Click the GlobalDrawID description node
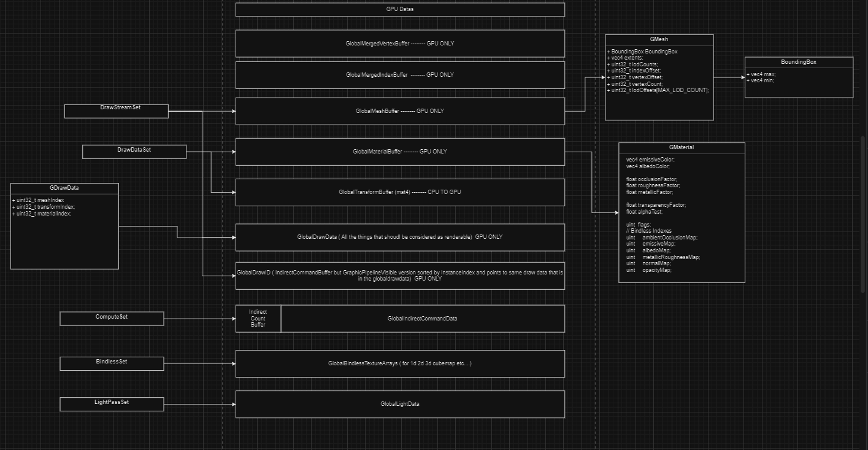868x450 pixels. (399, 276)
